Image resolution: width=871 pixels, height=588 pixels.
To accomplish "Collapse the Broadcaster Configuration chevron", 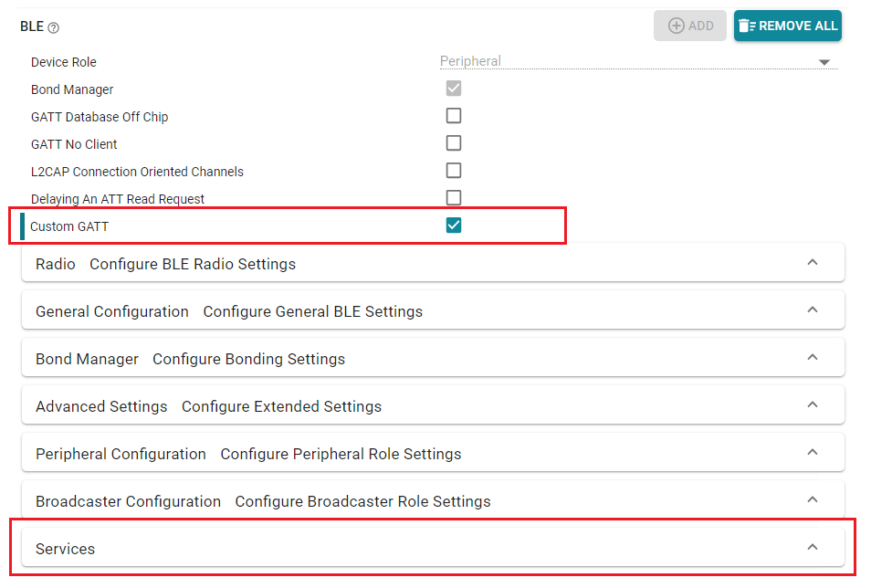I will 812,500.
